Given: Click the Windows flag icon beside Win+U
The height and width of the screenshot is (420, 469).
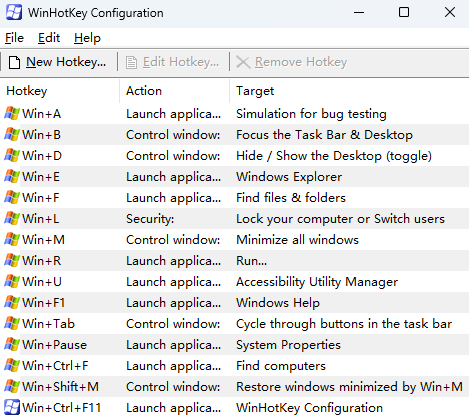Looking at the screenshot, I should [x=12, y=282].
